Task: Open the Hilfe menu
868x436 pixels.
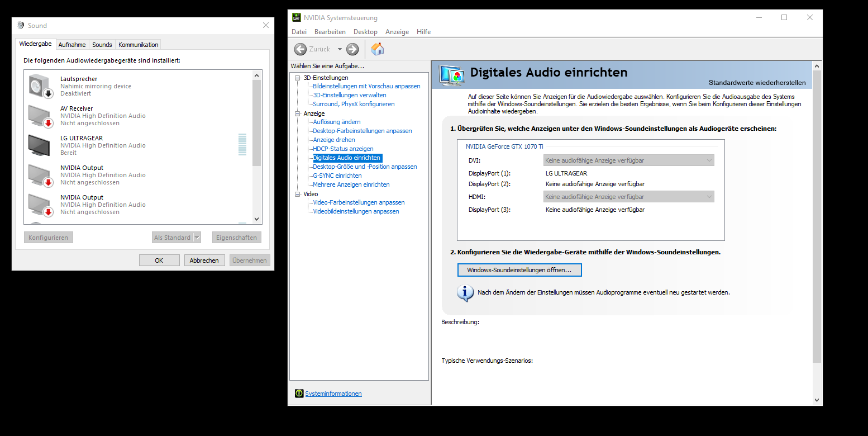Action: tap(424, 32)
